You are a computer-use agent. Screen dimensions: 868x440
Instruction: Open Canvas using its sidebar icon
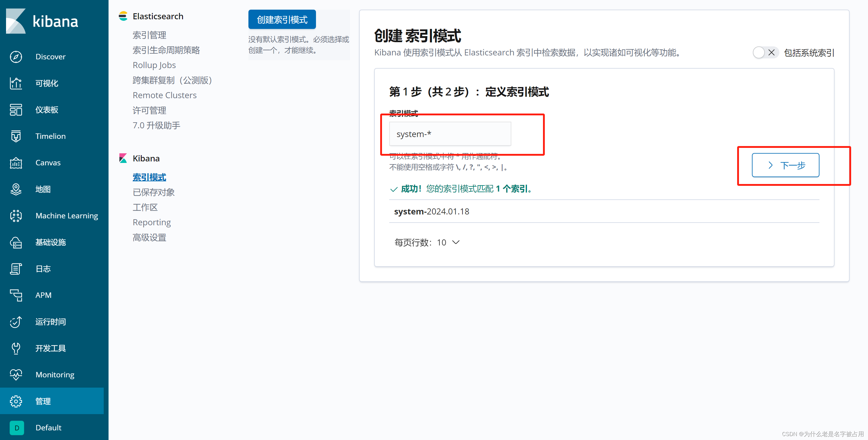tap(16, 163)
